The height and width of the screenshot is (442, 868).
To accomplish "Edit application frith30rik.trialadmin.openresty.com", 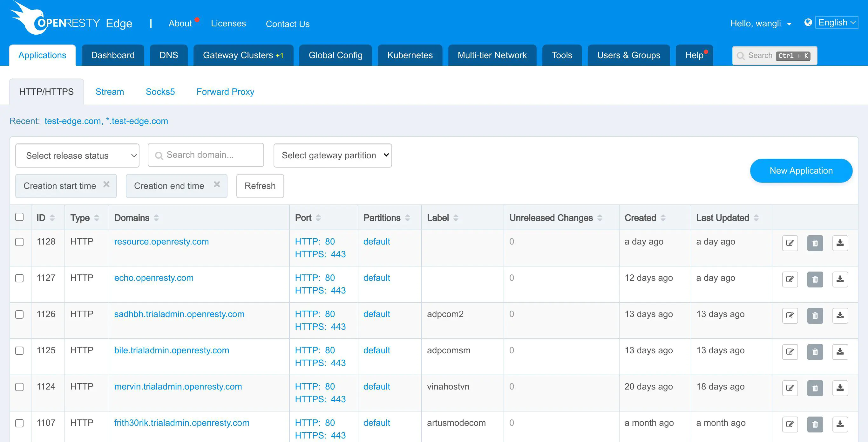I will (790, 424).
